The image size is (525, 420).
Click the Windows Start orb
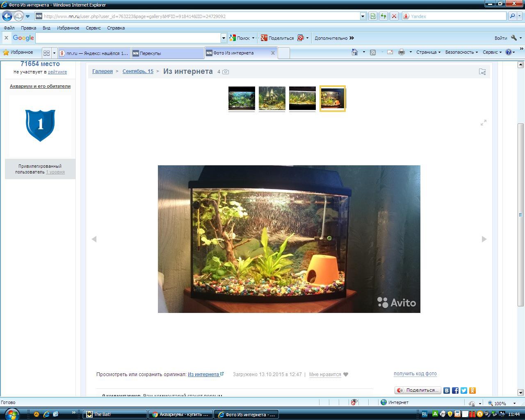tap(12, 414)
